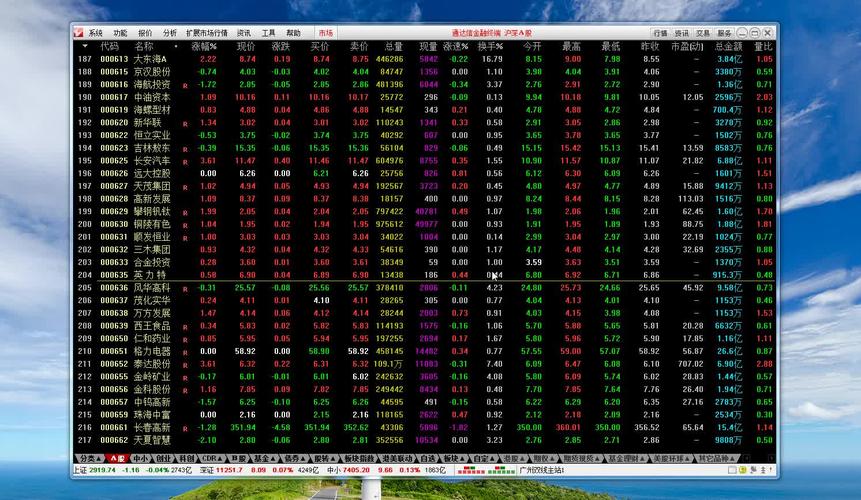Click the R margin marker beside 长安汽车

point(185,162)
